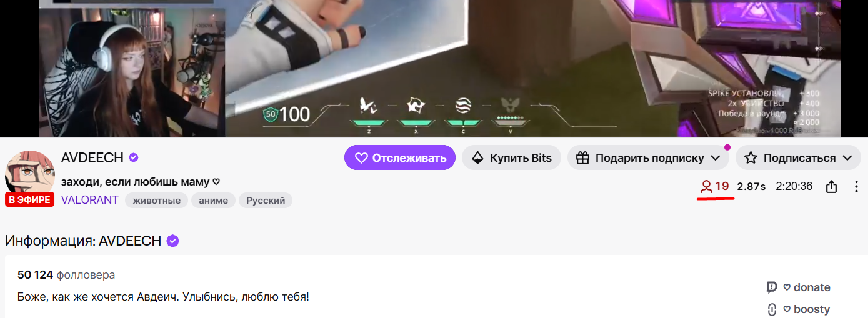Click the AVDEECH channel name
Viewport: 868px width, 318px height.
(x=92, y=158)
